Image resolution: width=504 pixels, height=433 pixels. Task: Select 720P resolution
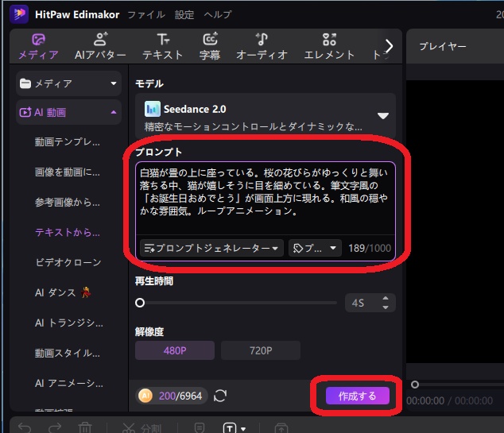261,350
